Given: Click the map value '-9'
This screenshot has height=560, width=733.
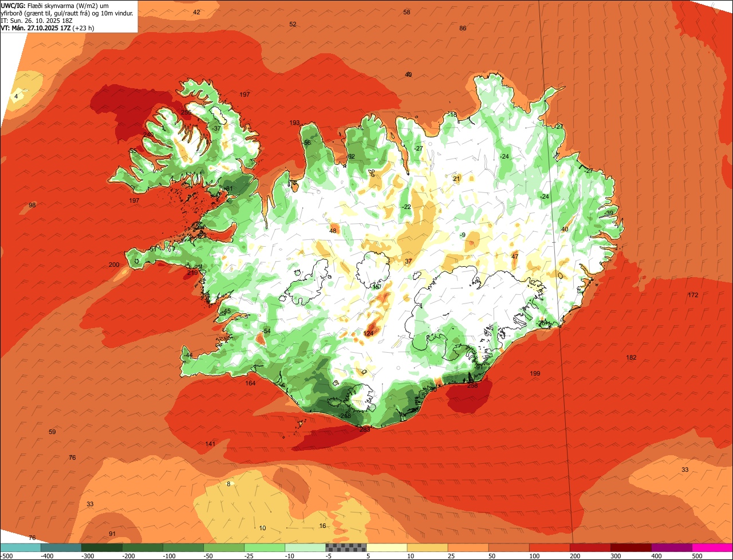Looking at the screenshot, I should 463,235.
